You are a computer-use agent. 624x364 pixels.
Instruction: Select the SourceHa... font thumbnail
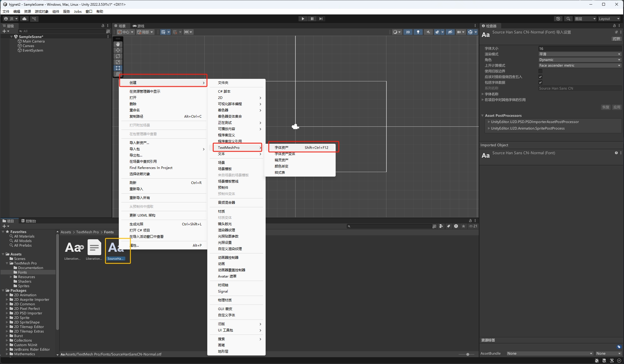(116, 250)
